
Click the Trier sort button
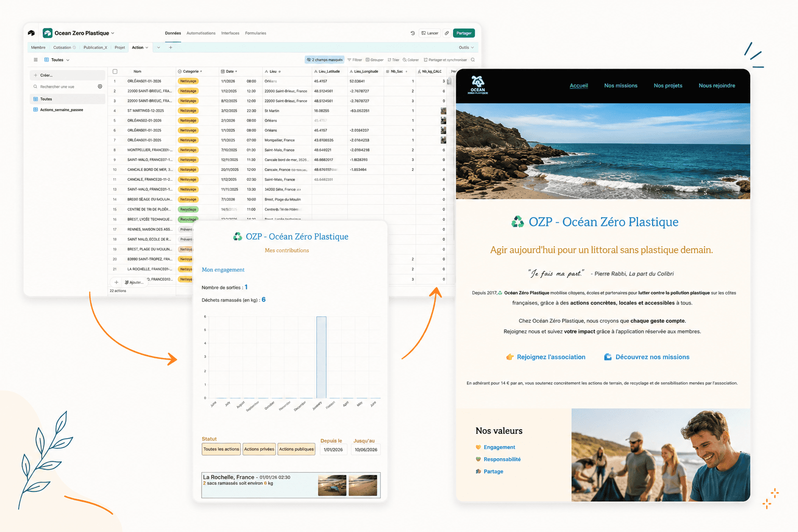pyautogui.click(x=393, y=60)
